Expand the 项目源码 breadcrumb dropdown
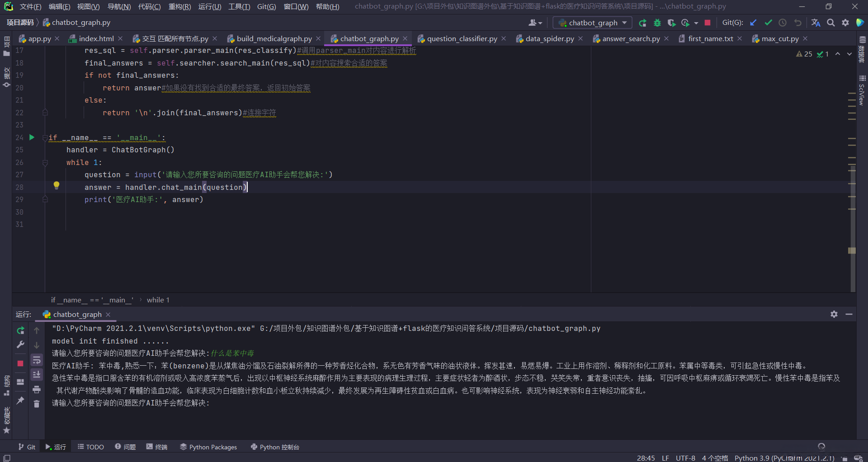 click(20, 22)
